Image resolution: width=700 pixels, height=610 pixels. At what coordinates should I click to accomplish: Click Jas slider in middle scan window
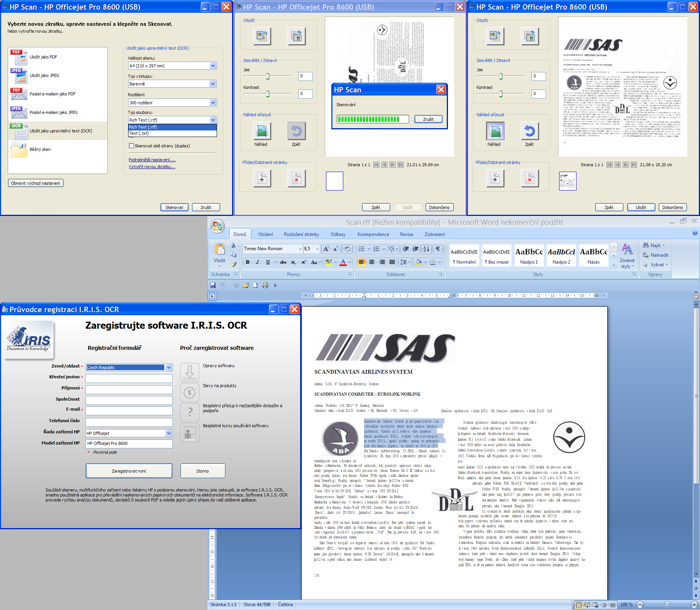pos(267,76)
